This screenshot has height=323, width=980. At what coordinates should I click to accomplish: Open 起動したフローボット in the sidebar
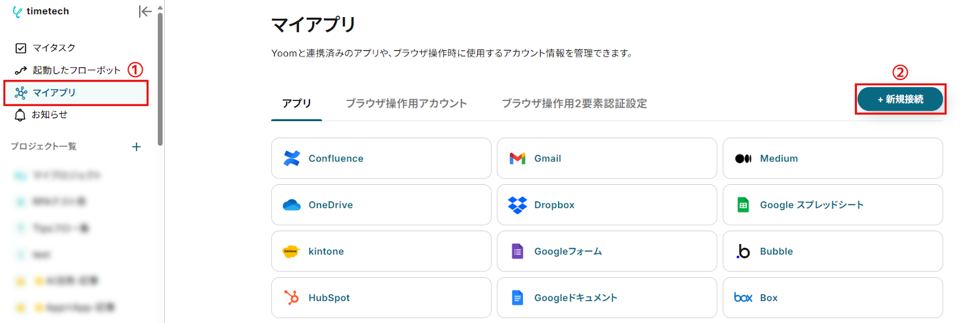click(x=76, y=70)
